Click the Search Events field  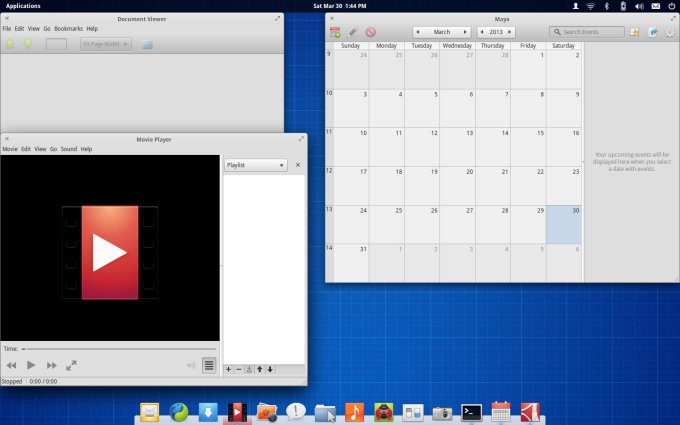tap(587, 32)
